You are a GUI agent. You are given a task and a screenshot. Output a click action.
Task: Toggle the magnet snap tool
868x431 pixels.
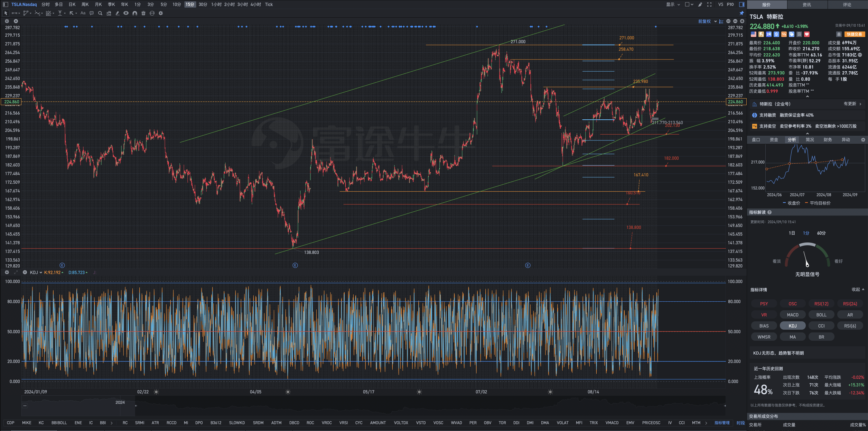135,13
